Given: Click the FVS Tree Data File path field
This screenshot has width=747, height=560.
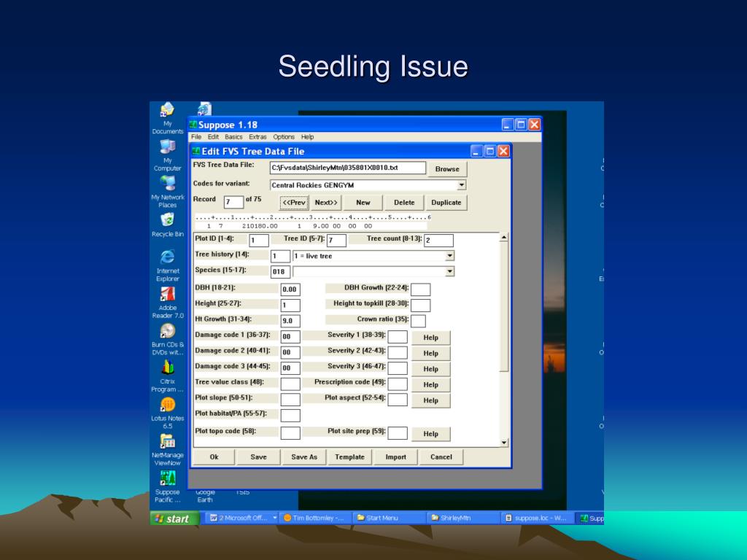Looking at the screenshot, I should 347,168.
